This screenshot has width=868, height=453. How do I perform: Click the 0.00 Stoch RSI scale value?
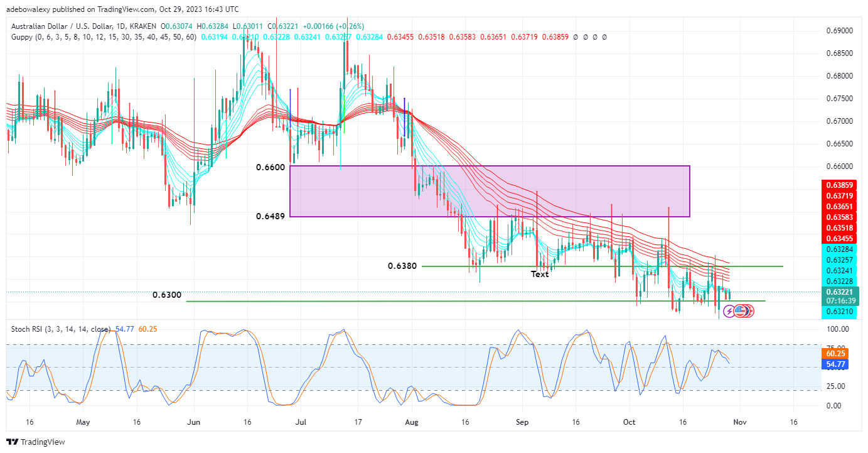(834, 406)
